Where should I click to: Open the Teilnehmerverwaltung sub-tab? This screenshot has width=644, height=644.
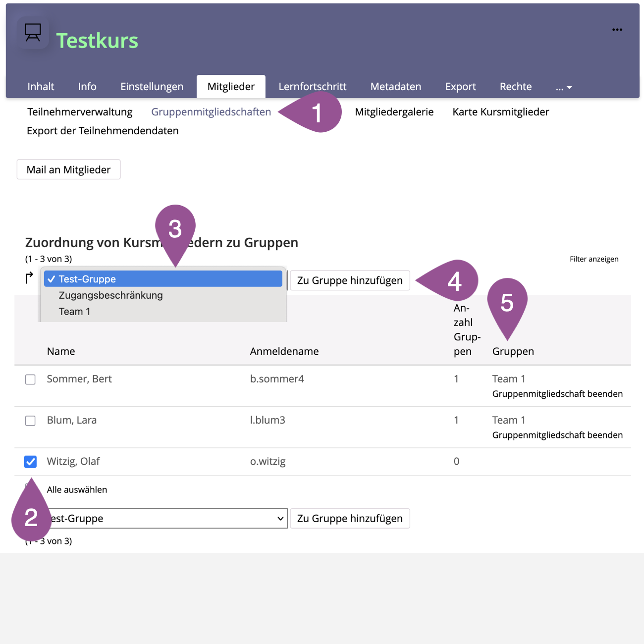click(x=80, y=112)
